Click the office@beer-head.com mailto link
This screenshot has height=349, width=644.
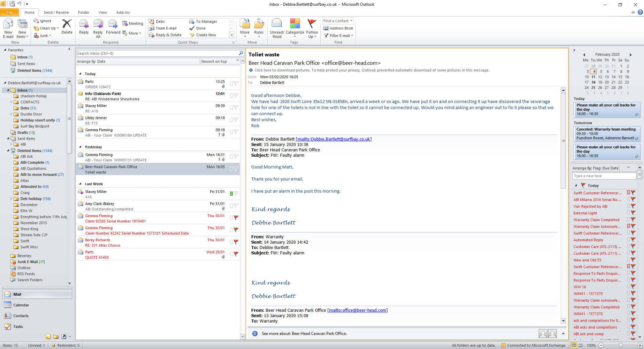click(358, 310)
